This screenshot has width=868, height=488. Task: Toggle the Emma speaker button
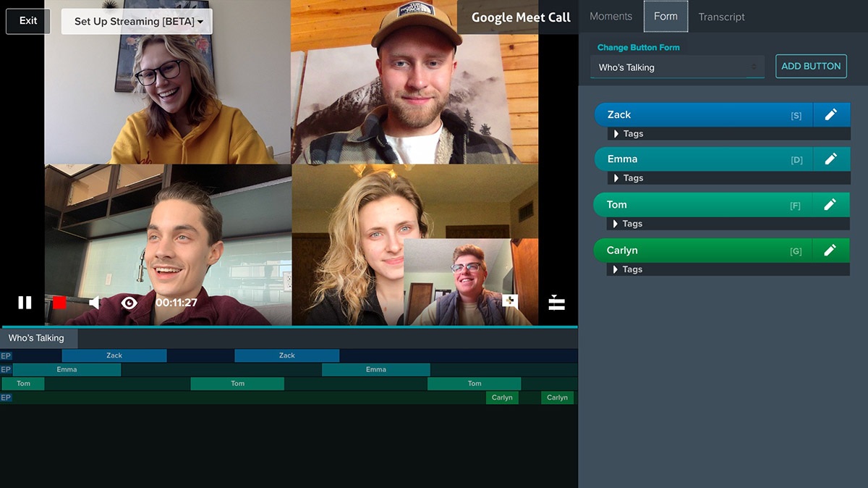pyautogui.click(x=703, y=159)
